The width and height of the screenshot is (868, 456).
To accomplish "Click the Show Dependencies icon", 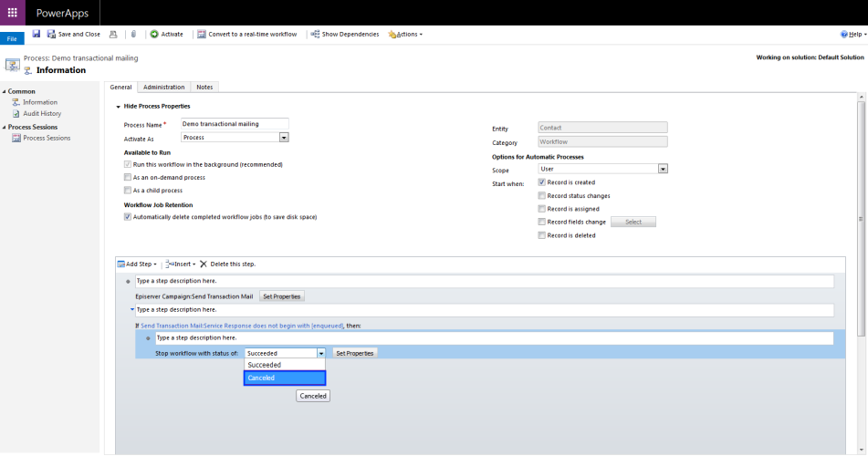I will click(315, 35).
